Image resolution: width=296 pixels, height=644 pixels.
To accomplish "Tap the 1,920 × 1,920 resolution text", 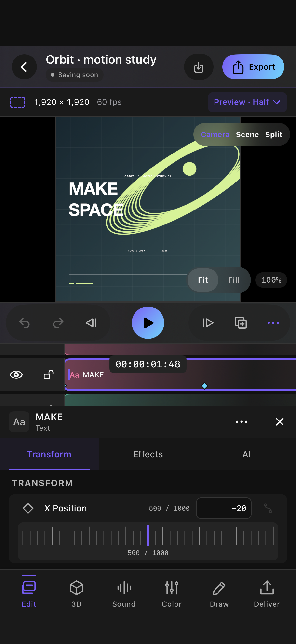I will click(x=62, y=102).
